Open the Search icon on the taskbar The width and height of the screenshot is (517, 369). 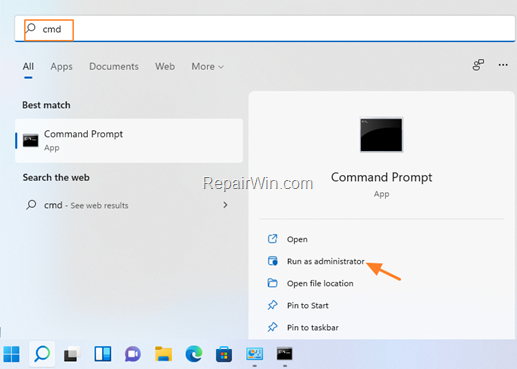coord(42,354)
